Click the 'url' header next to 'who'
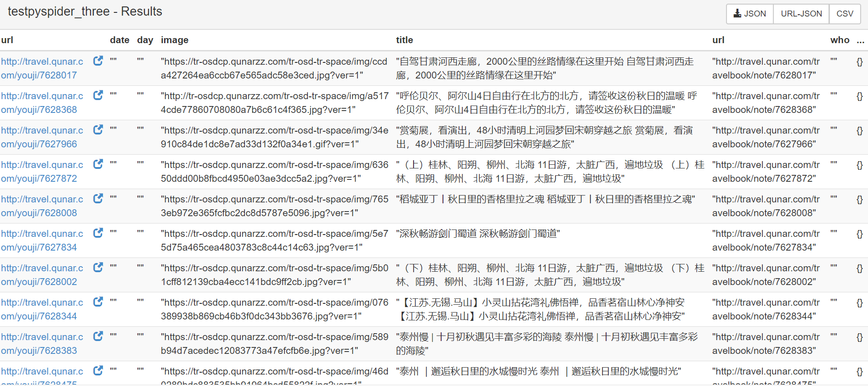 718,40
